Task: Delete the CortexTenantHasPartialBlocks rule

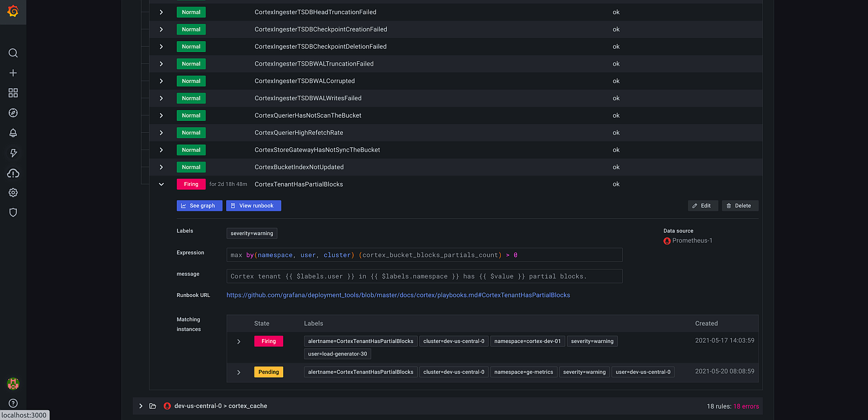Action: tap(739, 206)
